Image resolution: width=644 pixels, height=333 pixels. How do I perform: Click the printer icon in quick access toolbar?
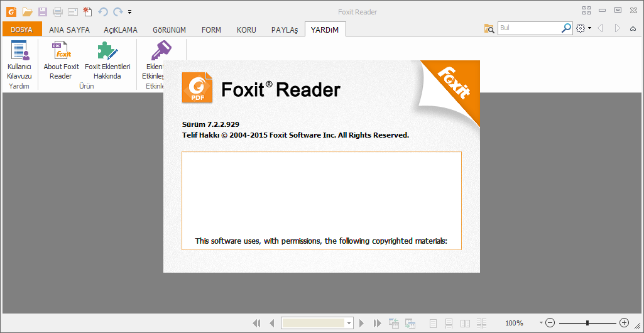coord(58,11)
